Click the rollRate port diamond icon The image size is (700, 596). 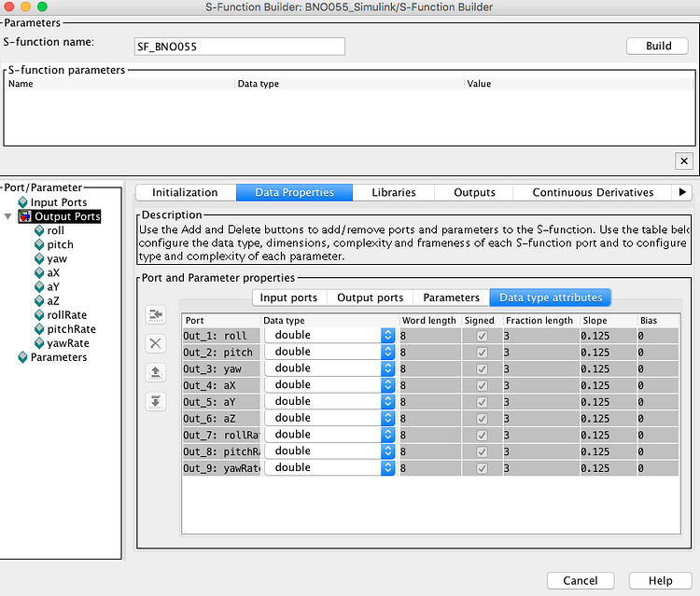[x=39, y=315]
